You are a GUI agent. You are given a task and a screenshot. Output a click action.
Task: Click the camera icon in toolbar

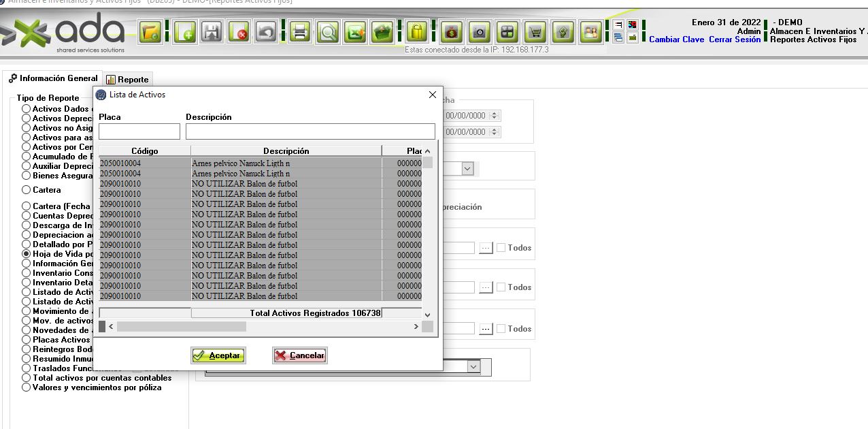(480, 32)
